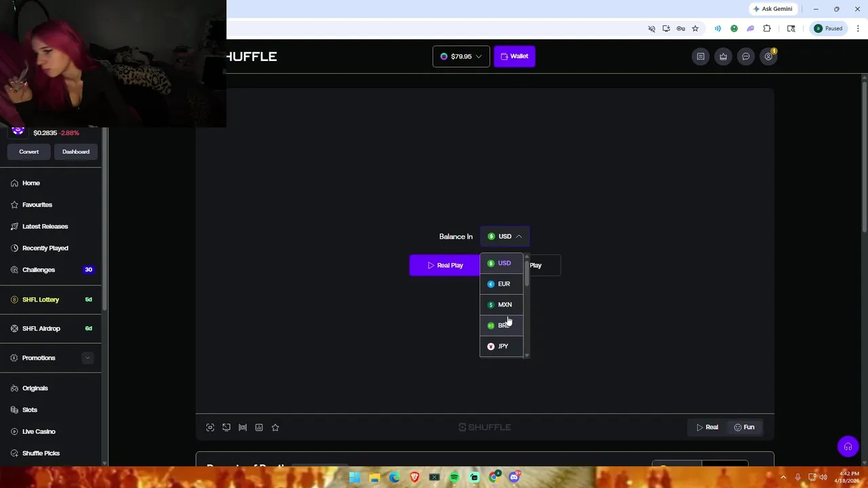Open game statistics chart icon
The image size is (868, 488).
259,427
